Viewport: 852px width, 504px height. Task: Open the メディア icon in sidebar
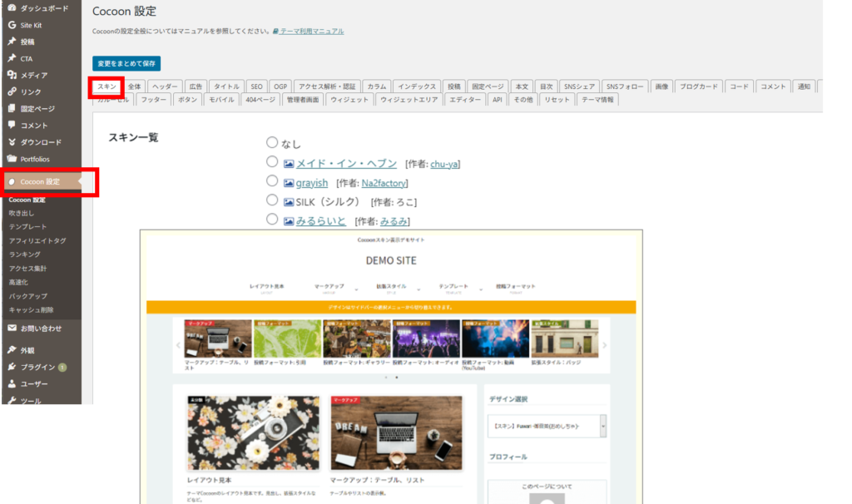(12, 75)
